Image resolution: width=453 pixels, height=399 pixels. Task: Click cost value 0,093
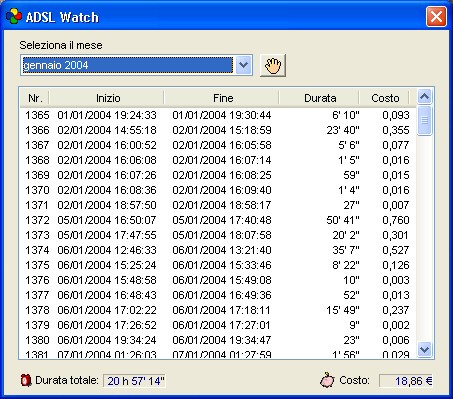[396, 115]
